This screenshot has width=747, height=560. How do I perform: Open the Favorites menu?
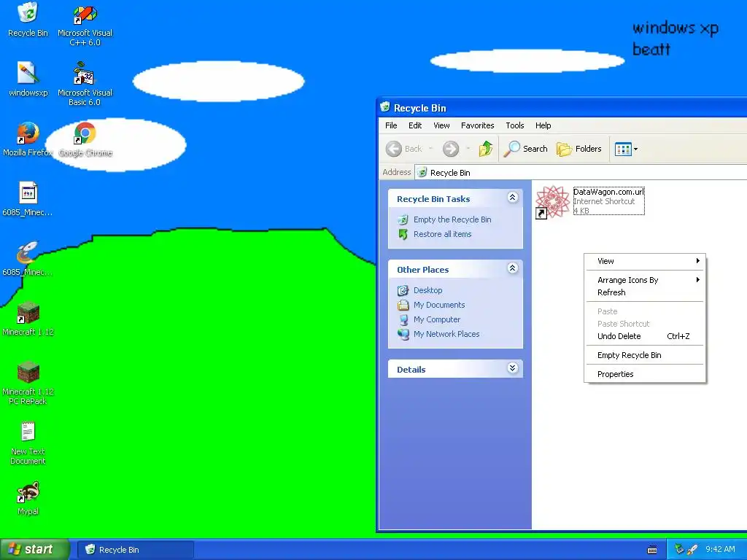coord(477,125)
